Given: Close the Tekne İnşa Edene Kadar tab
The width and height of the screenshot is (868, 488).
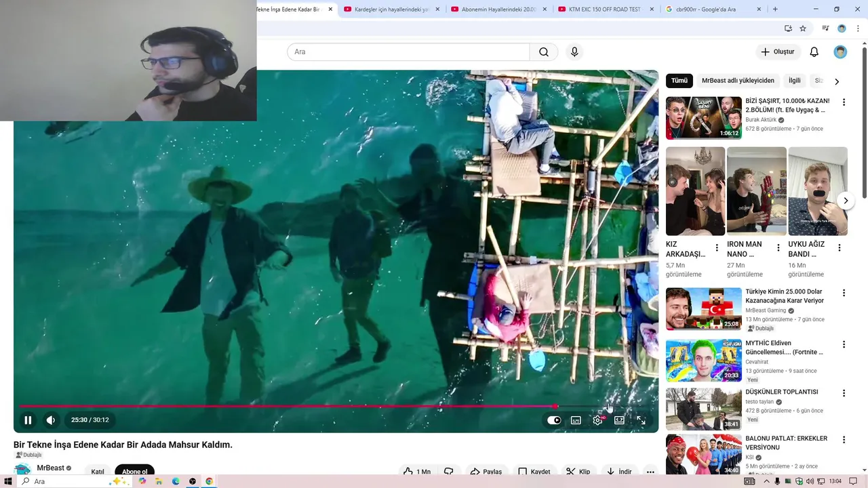Looking at the screenshot, I should 330,9.
